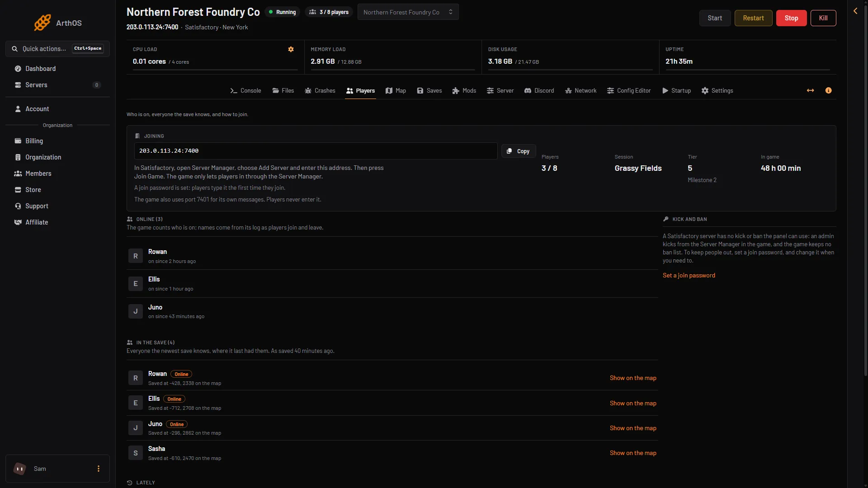Switch to the Discord tab

(539, 91)
